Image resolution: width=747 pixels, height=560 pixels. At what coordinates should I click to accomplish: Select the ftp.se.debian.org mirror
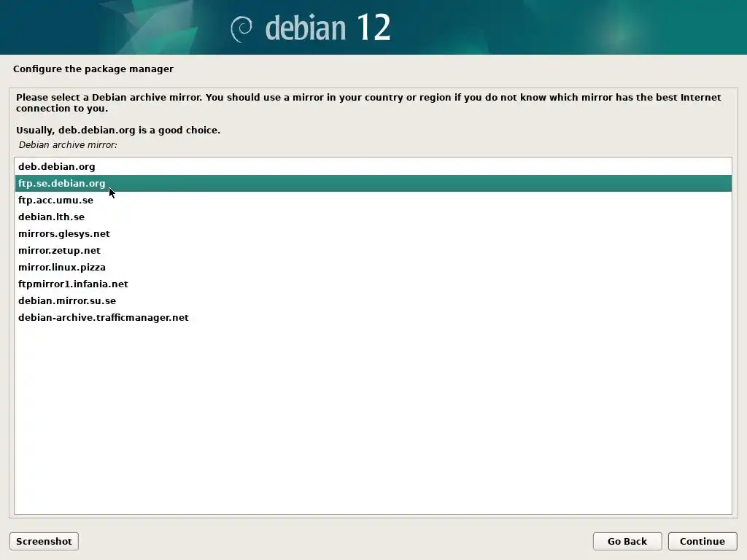pos(373,183)
